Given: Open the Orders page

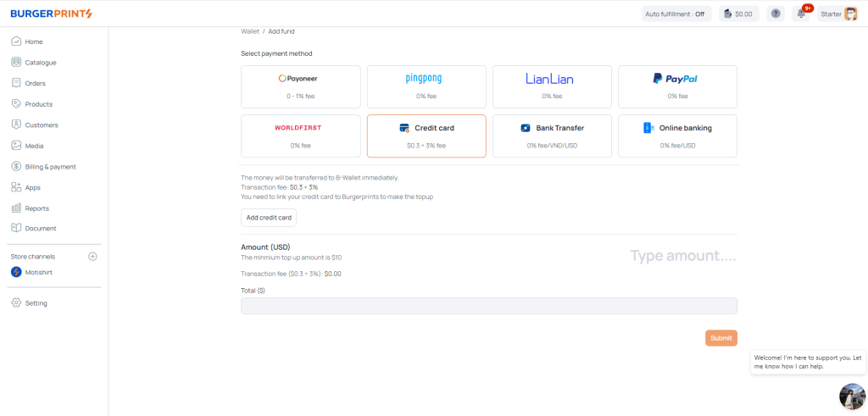Looking at the screenshot, I should pyautogui.click(x=35, y=83).
